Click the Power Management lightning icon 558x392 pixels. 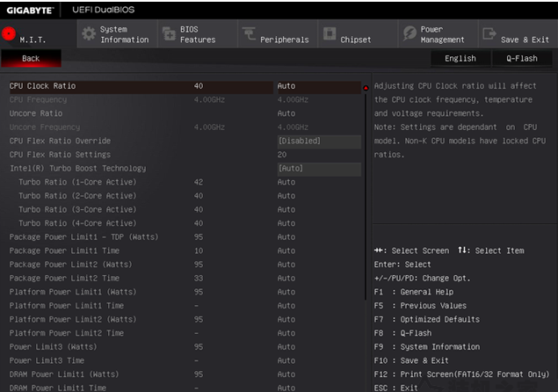tap(409, 33)
